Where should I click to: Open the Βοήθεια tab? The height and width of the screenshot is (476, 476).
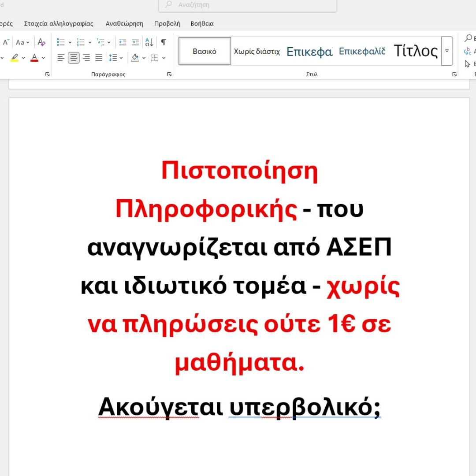[x=202, y=23]
